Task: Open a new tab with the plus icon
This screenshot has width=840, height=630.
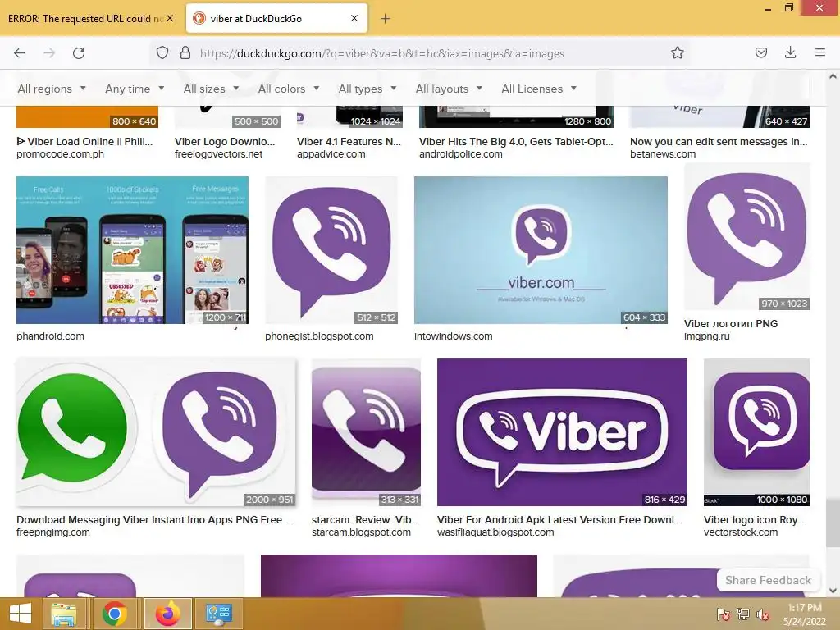Action: (386, 19)
